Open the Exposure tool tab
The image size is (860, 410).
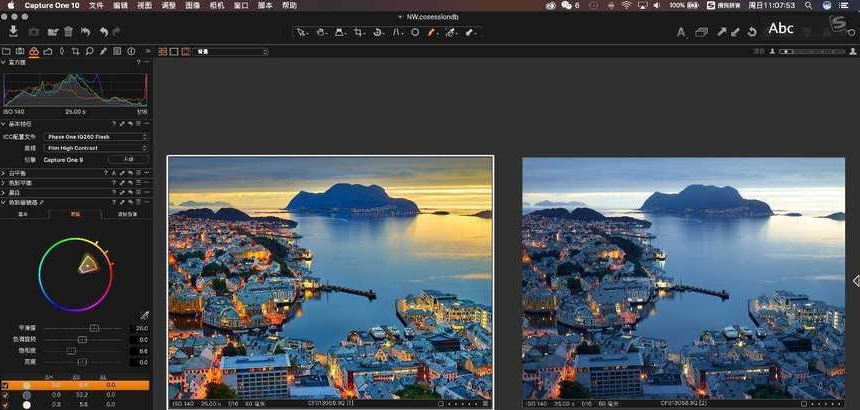(x=48, y=52)
